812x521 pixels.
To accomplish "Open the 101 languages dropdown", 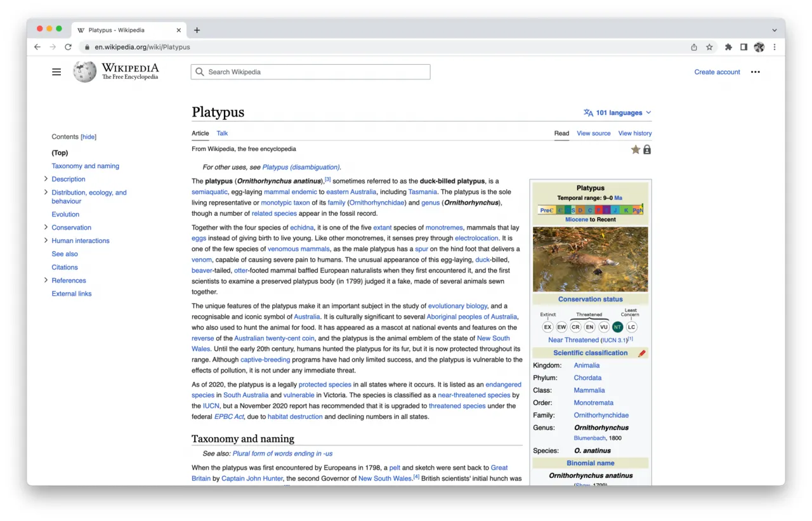I will (x=617, y=113).
